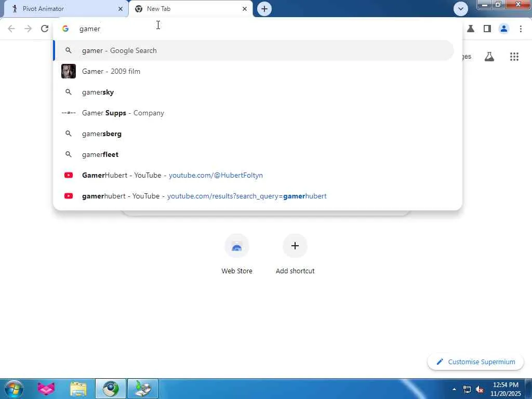532x399 pixels.
Task: Click the address bar containing gamer
Action: click(x=258, y=29)
